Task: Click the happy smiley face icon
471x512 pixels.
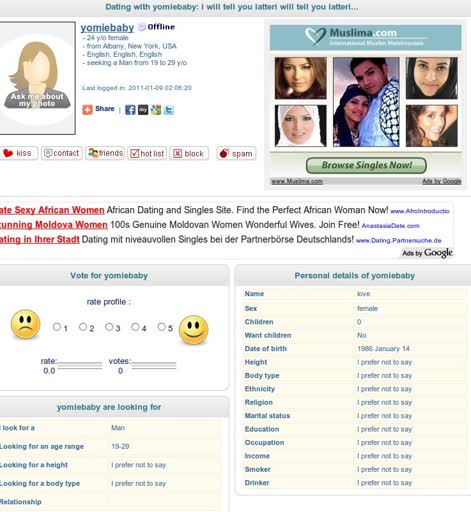Action: (x=194, y=330)
